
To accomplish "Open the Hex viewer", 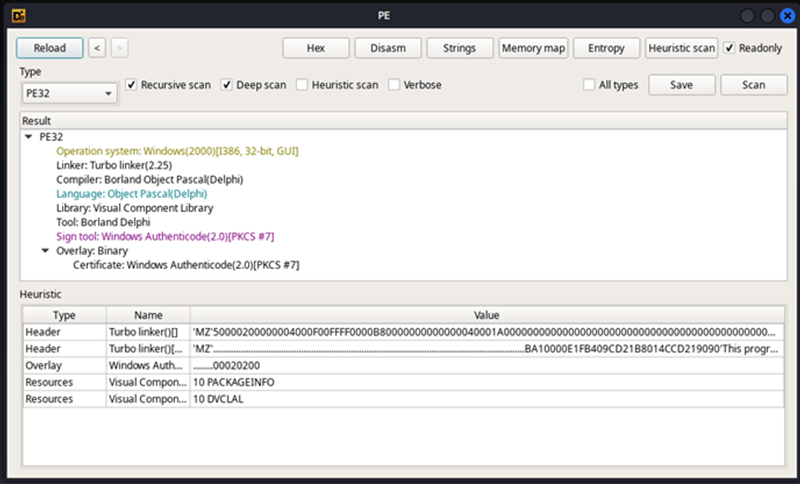I will tap(316, 48).
